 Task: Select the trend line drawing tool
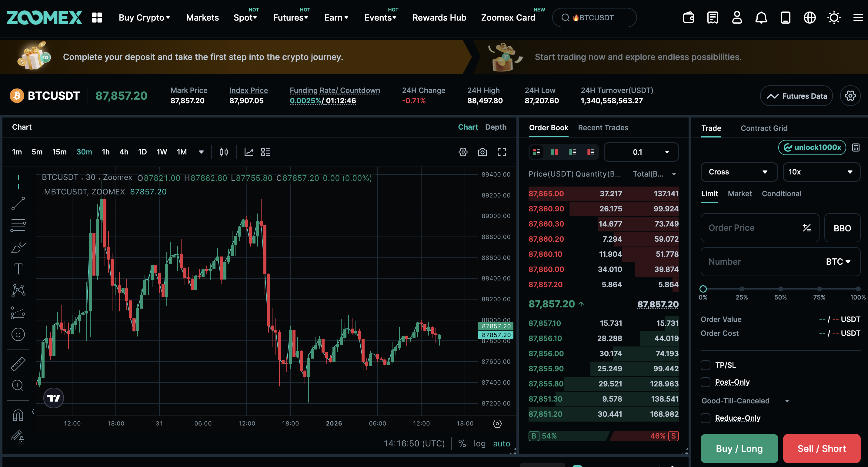point(18,203)
